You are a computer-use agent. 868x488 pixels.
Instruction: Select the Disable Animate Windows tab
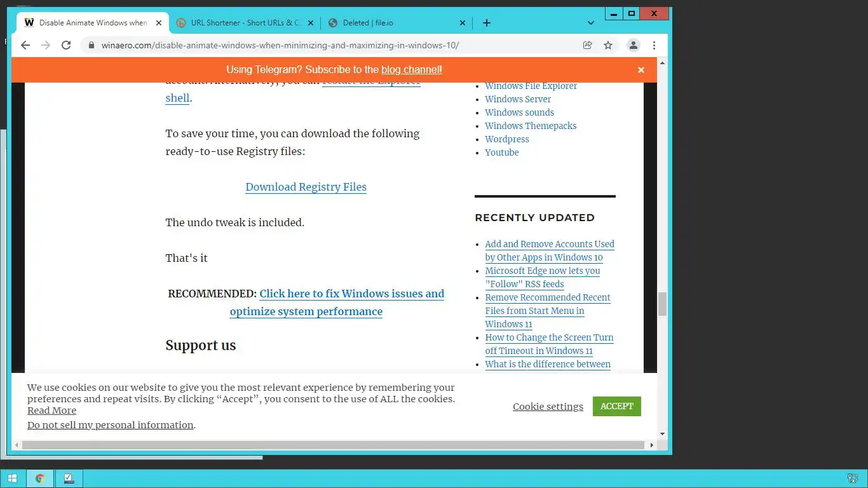[93, 23]
